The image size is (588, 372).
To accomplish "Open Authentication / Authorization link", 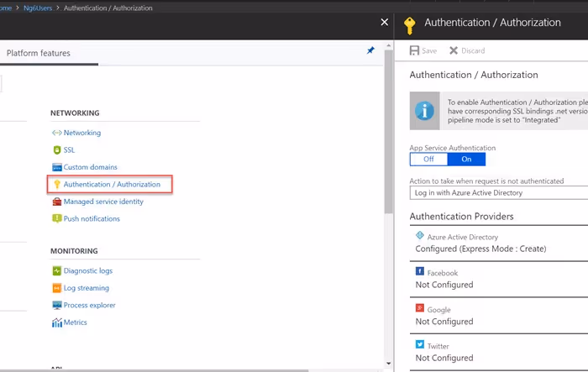I will [x=112, y=185].
